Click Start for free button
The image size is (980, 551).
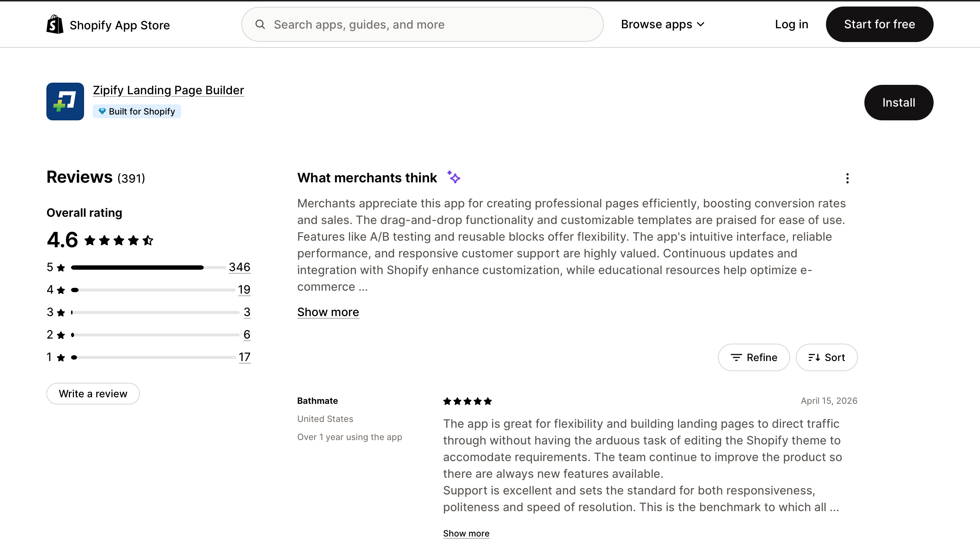[x=879, y=24]
